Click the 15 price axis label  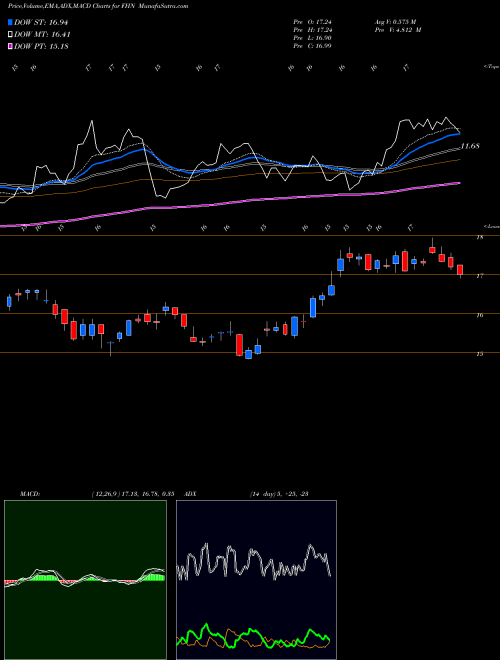tap(479, 354)
